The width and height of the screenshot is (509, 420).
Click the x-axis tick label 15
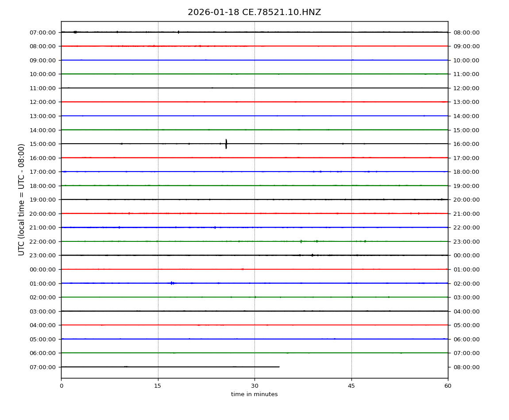[158, 386]
